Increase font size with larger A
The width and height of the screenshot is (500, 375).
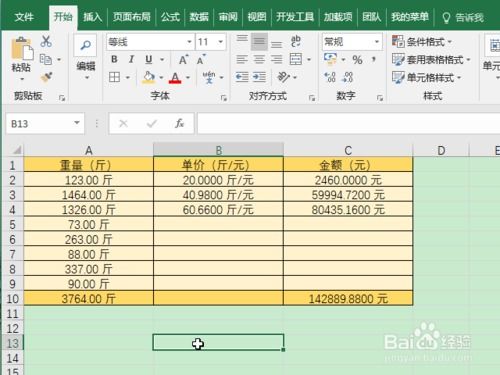183,59
